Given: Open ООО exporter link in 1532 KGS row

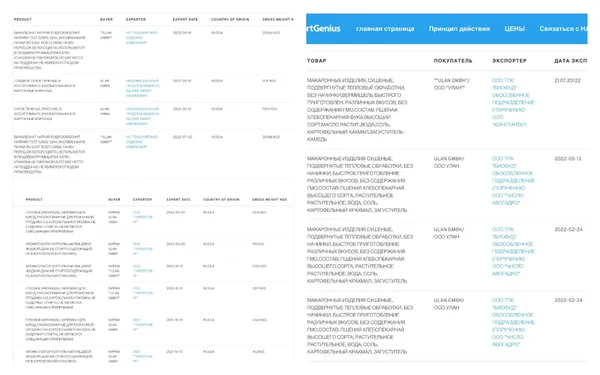Looking at the screenshot, I should coord(143,271).
